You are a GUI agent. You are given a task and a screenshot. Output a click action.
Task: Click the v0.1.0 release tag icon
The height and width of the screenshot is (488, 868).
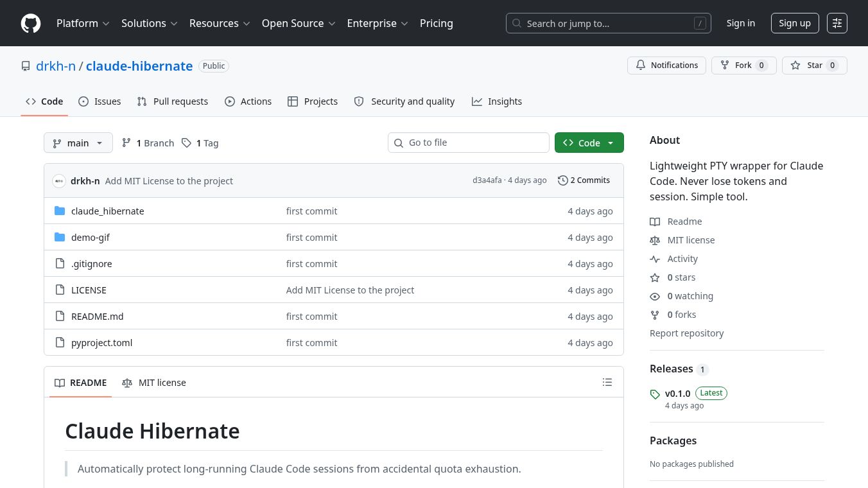[x=655, y=394]
